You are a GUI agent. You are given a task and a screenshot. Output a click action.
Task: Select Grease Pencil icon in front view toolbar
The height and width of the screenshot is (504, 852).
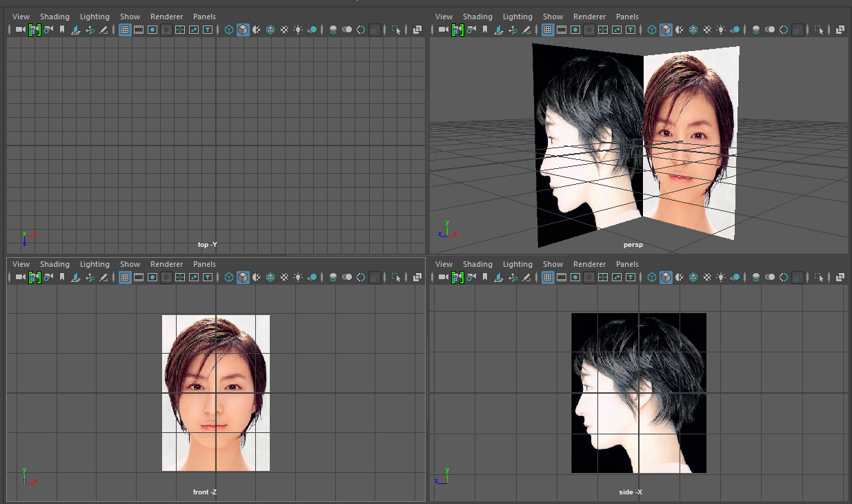point(103,277)
